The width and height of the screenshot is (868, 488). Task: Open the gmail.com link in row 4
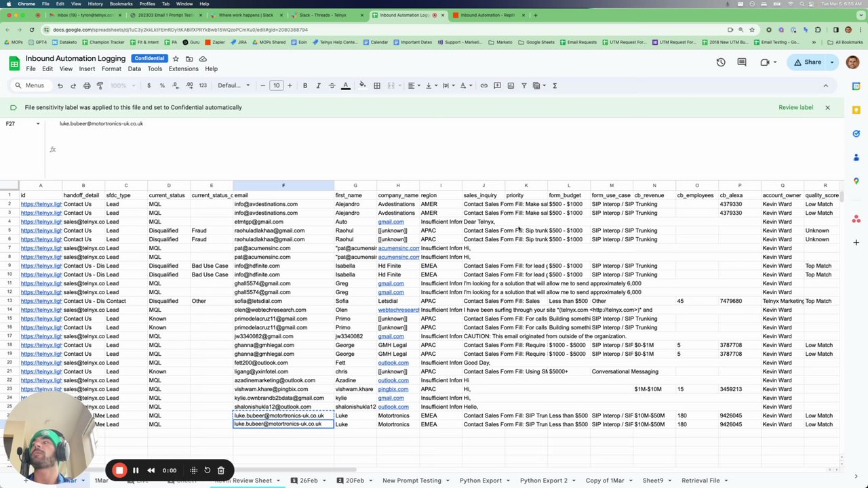tap(391, 222)
